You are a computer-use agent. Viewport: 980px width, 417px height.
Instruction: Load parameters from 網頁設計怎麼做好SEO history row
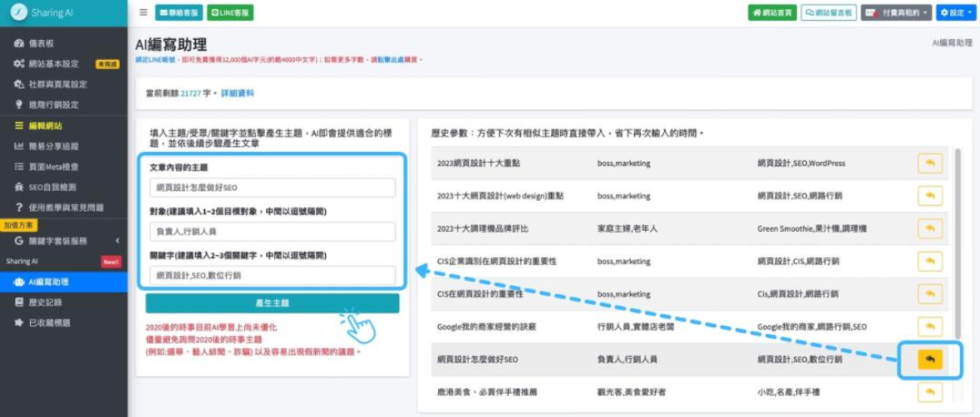[x=930, y=359]
